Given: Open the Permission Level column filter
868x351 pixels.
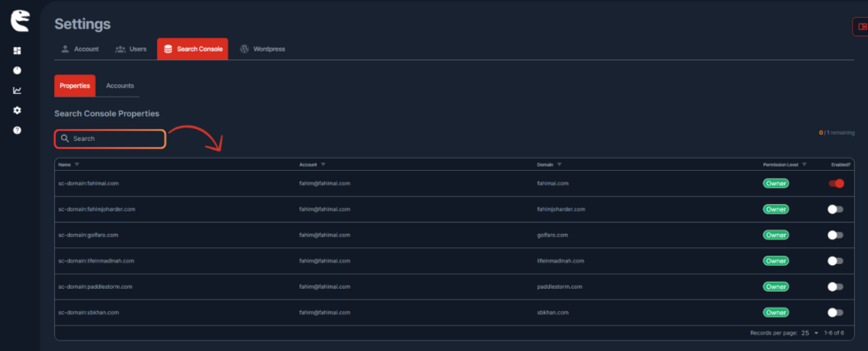Looking at the screenshot, I should pyautogui.click(x=804, y=165).
